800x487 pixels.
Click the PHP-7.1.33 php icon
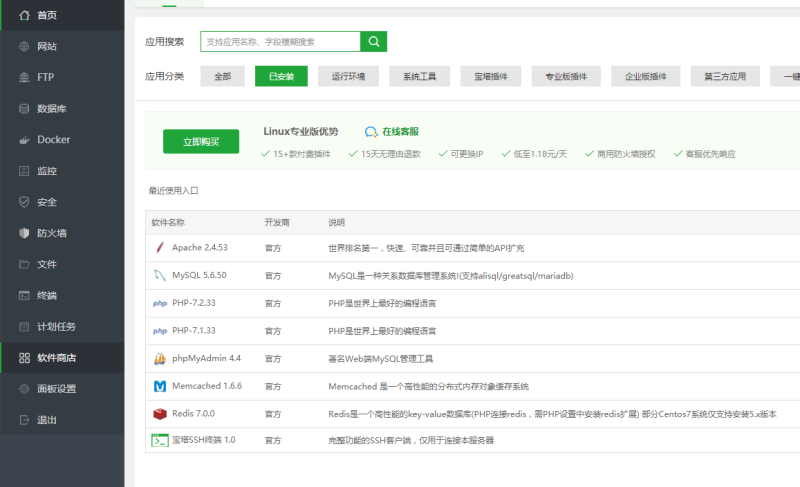coord(160,331)
